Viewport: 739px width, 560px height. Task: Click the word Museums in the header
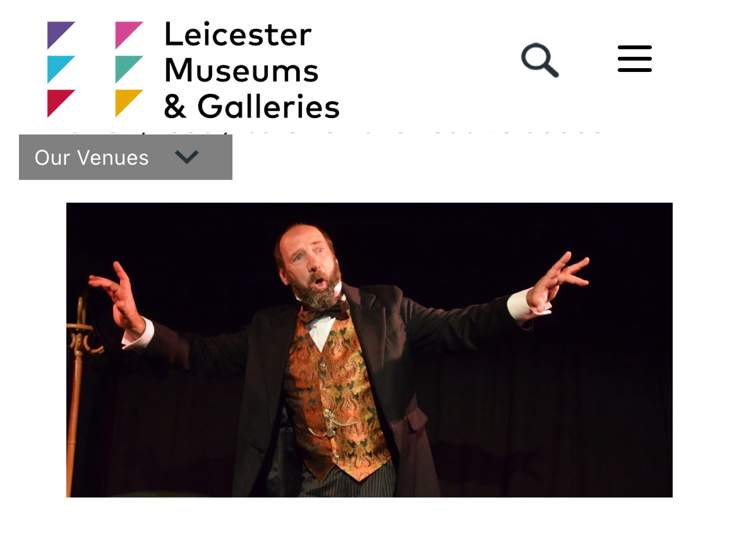[x=241, y=71]
